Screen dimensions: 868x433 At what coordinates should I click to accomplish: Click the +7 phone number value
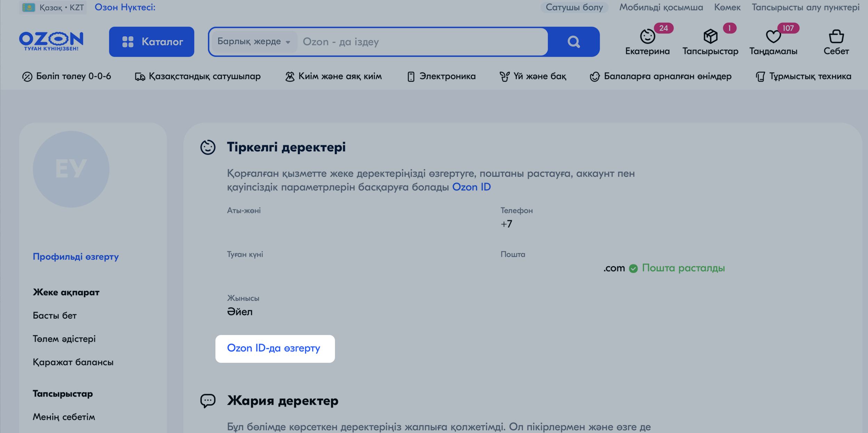(x=506, y=224)
